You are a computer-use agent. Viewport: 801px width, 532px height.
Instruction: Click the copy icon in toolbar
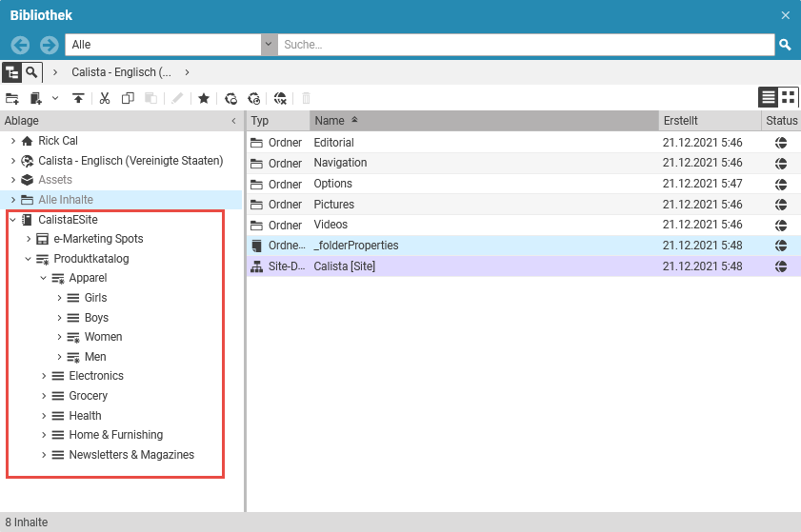(128, 98)
